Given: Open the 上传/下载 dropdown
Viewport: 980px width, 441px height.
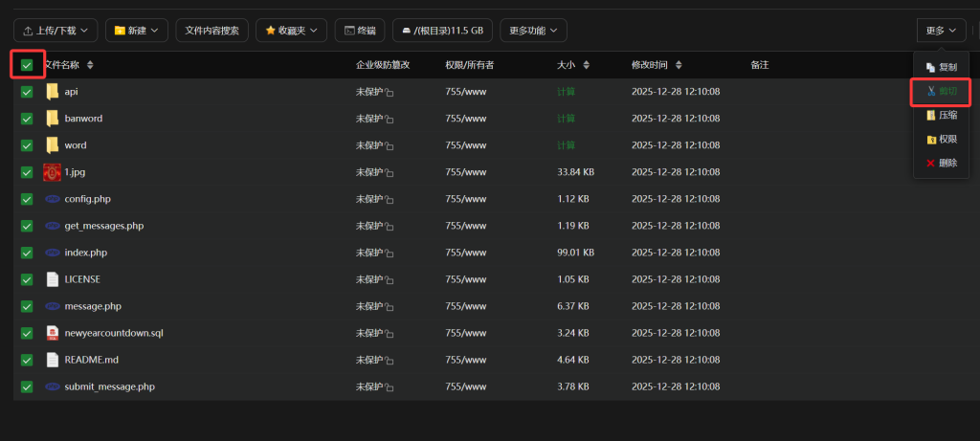Looking at the screenshot, I should [55, 31].
